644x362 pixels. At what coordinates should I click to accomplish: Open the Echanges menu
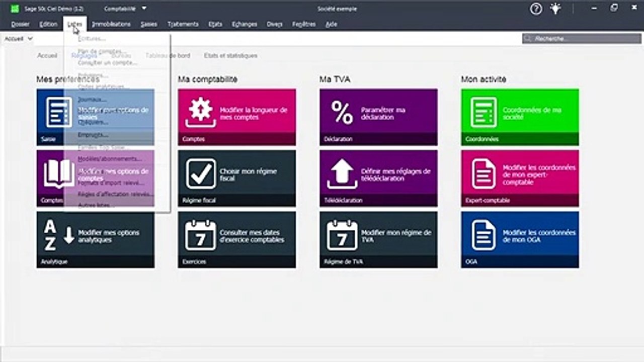tap(245, 24)
